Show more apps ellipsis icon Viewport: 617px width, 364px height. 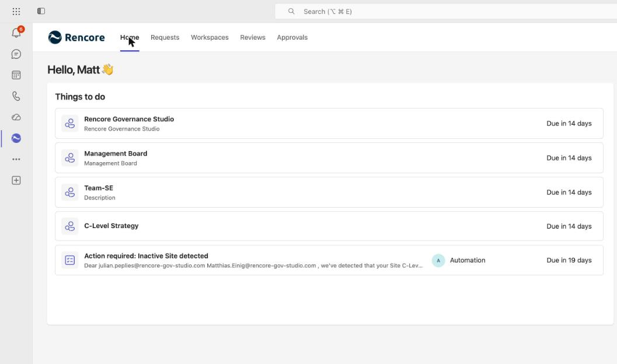coord(16,159)
